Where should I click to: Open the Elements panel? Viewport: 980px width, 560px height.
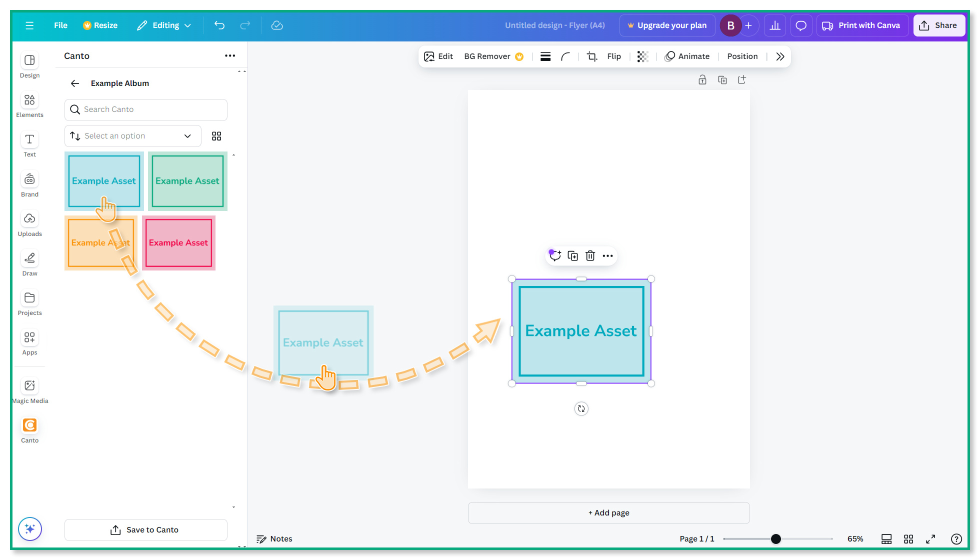tap(29, 104)
